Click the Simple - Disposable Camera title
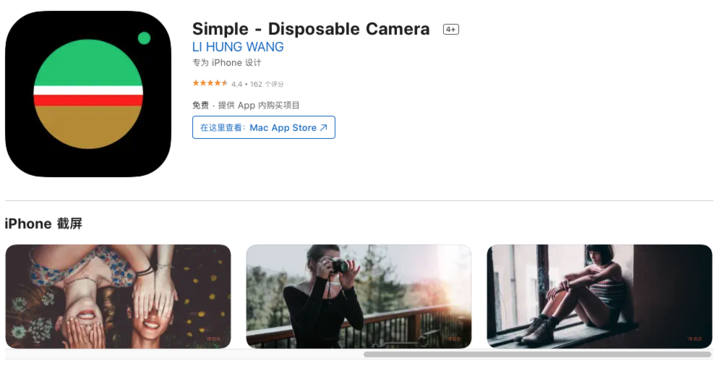The width and height of the screenshot is (720, 379). click(311, 29)
